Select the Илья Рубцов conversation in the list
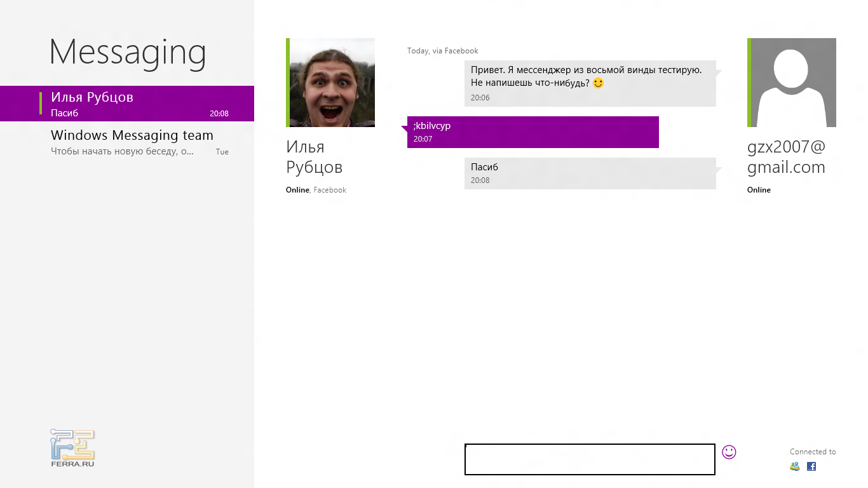The image size is (868, 488). coord(127,104)
